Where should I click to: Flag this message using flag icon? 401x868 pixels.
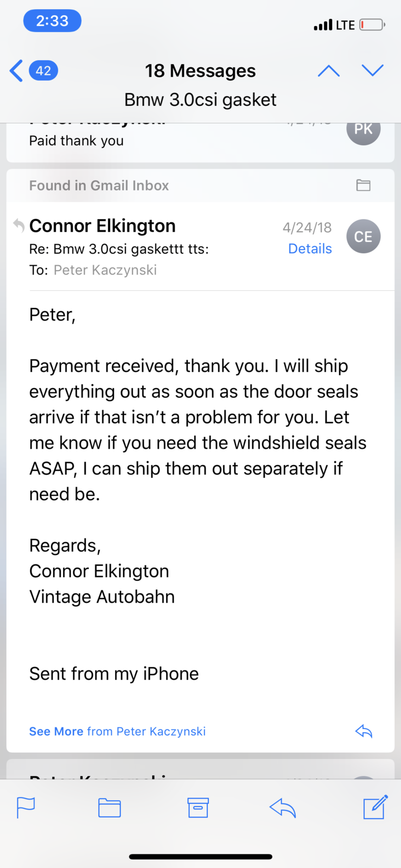[x=26, y=807]
